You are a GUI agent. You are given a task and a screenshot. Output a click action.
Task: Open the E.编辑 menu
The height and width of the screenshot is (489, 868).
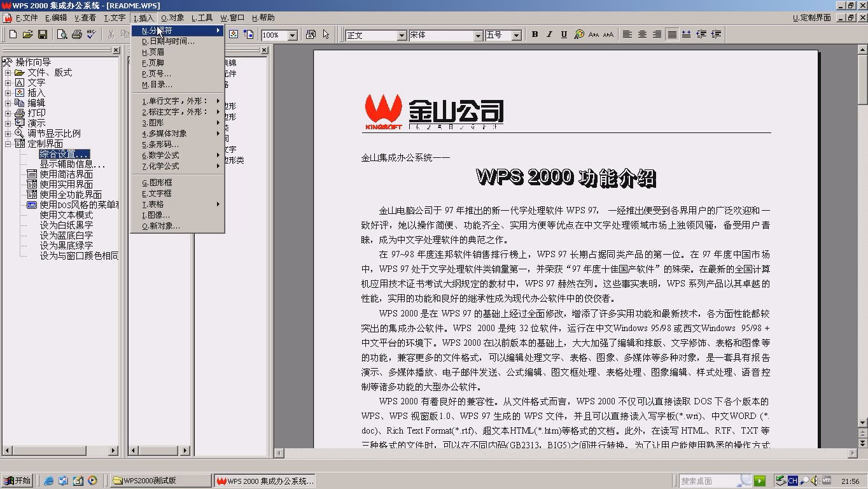pyautogui.click(x=56, y=18)
